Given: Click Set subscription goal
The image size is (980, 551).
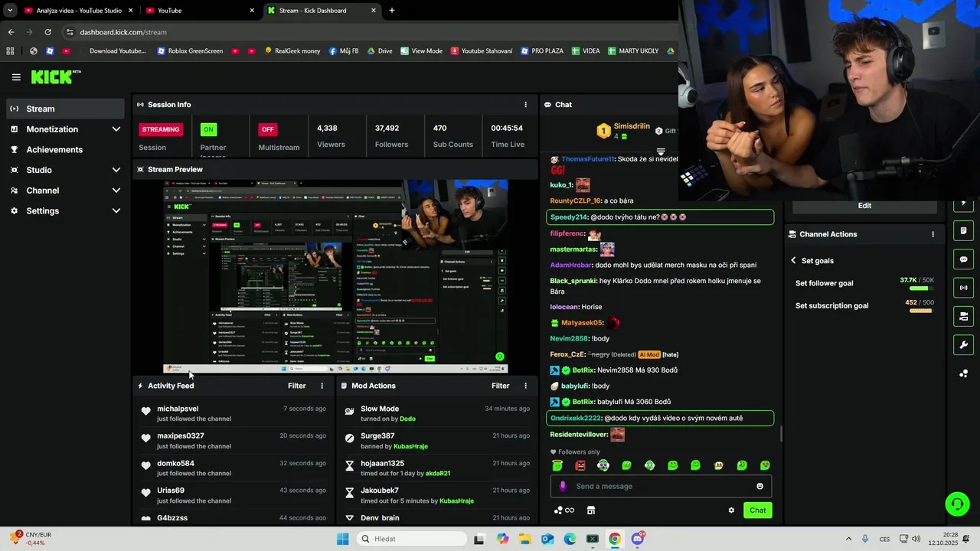Looking at the screenshot, I should (x=831, y=305).
